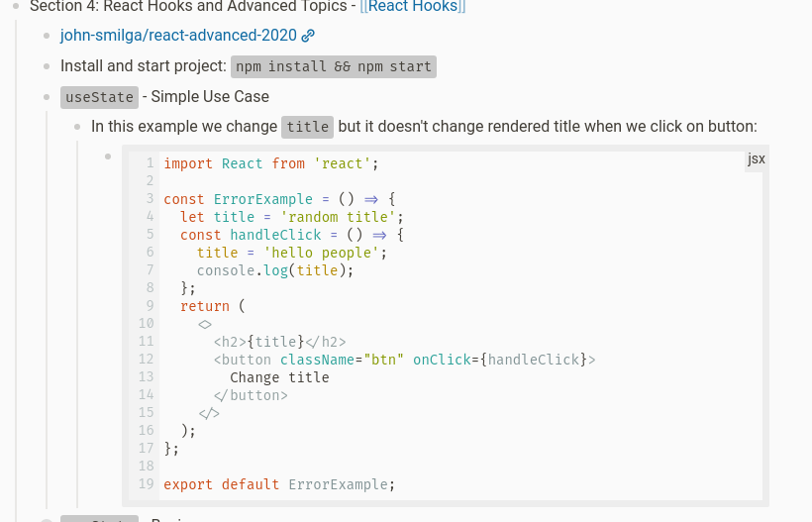Image resolution: width=812 pixels, height=522 pixels.
Task: Open the [[React Hooks]] page link
Action: click(x=413, y=6)
